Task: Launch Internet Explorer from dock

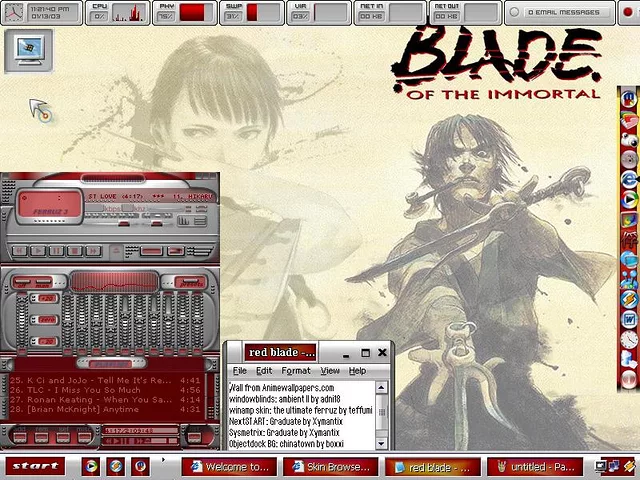Action: [629, 180]
